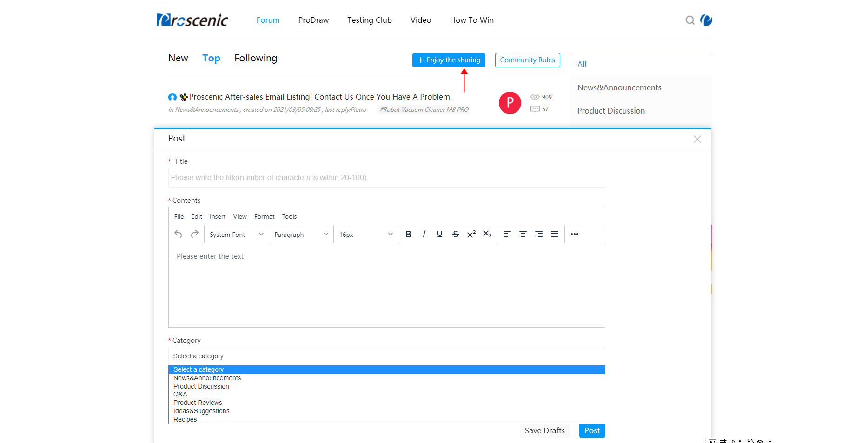Filter by Product Discussion in sidebar
Screen dimensions: 868x443
[611, 111]
